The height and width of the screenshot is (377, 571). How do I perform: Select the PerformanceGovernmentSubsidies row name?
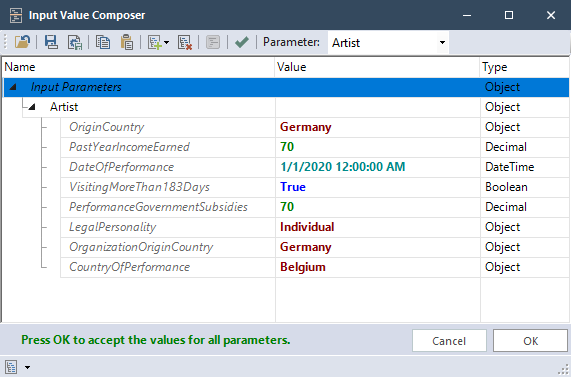pos(158,207)
